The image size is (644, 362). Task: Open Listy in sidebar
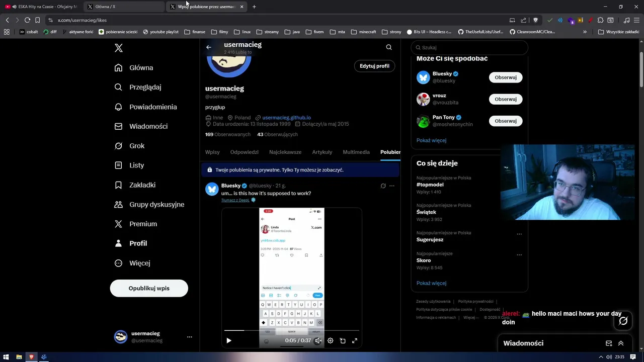129,165
